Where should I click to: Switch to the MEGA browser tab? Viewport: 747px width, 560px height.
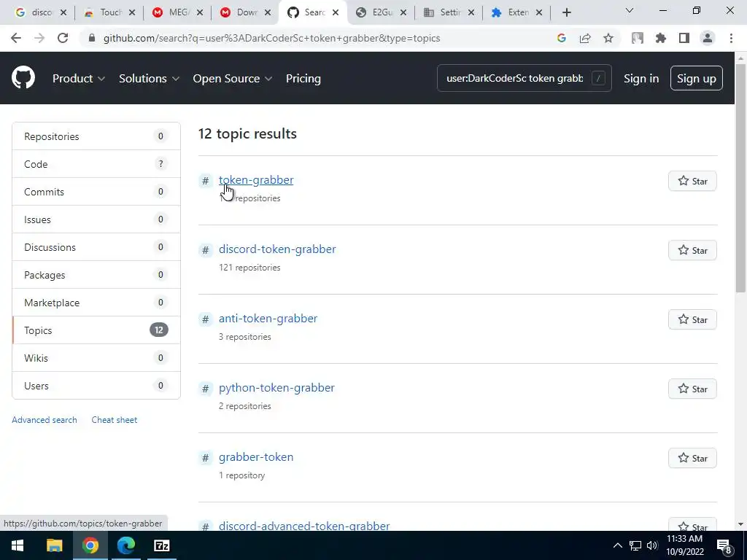tap(177, 12)
